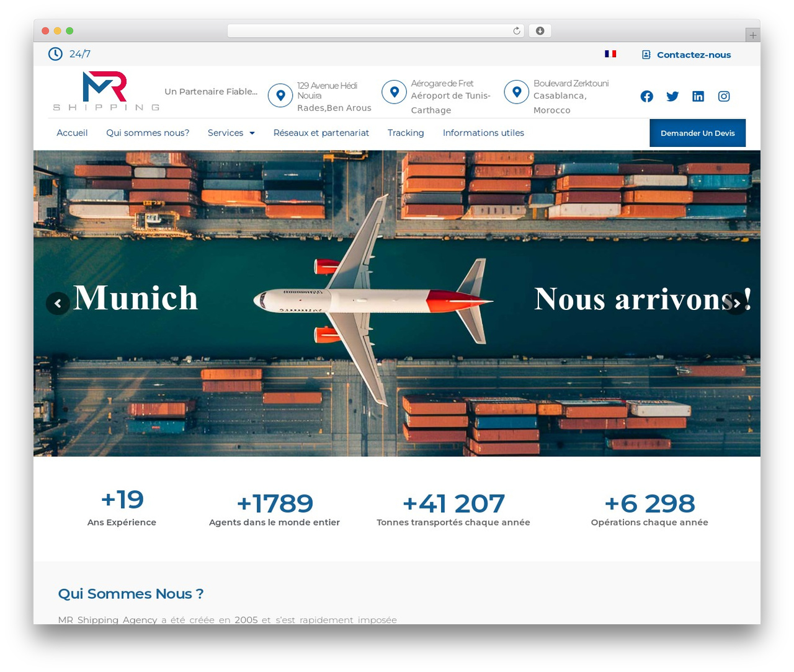Open the Facebook page icon
This screenshot has height=672, width=794.
point(647,96)
